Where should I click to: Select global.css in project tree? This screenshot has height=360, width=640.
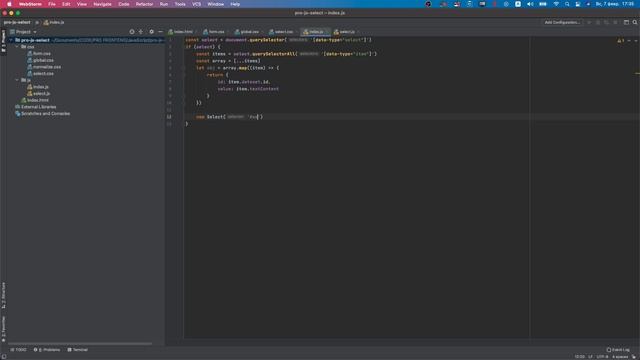(40, 60)
